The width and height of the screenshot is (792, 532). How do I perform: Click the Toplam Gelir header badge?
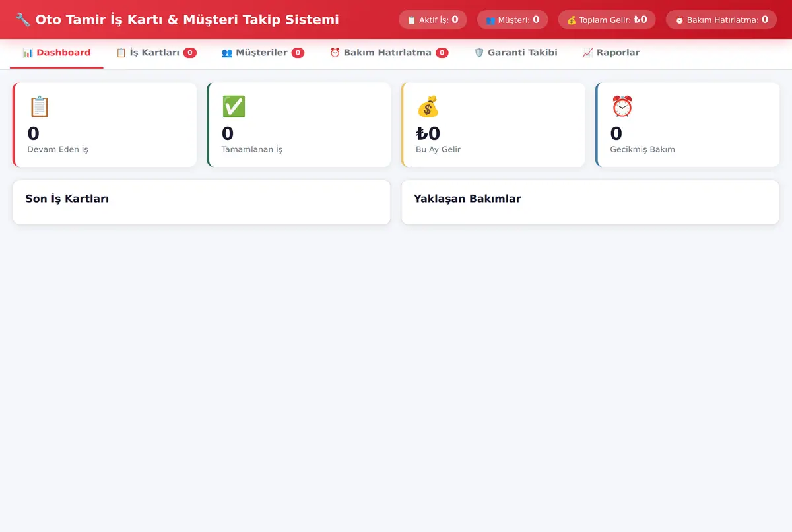[607, 20]
